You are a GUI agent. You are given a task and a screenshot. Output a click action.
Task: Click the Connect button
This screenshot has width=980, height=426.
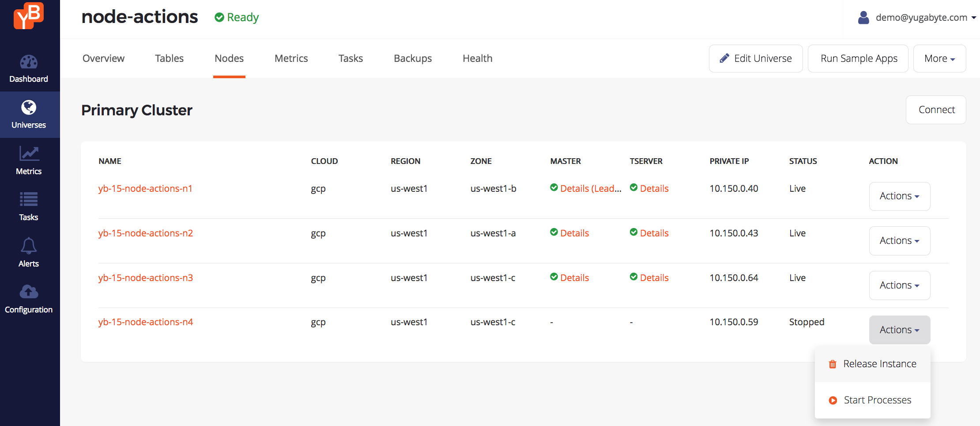[936, 110]
